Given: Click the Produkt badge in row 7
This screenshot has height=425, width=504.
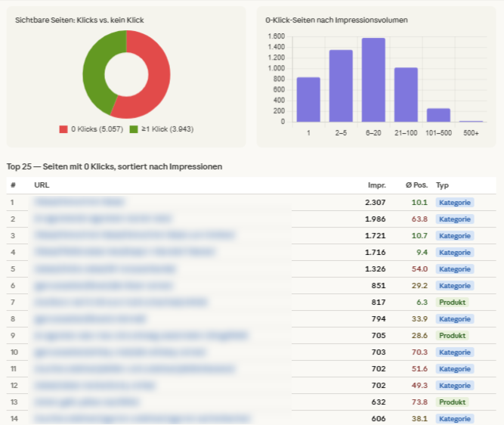Looking at the screenshot, I should [x=453, y=302].
